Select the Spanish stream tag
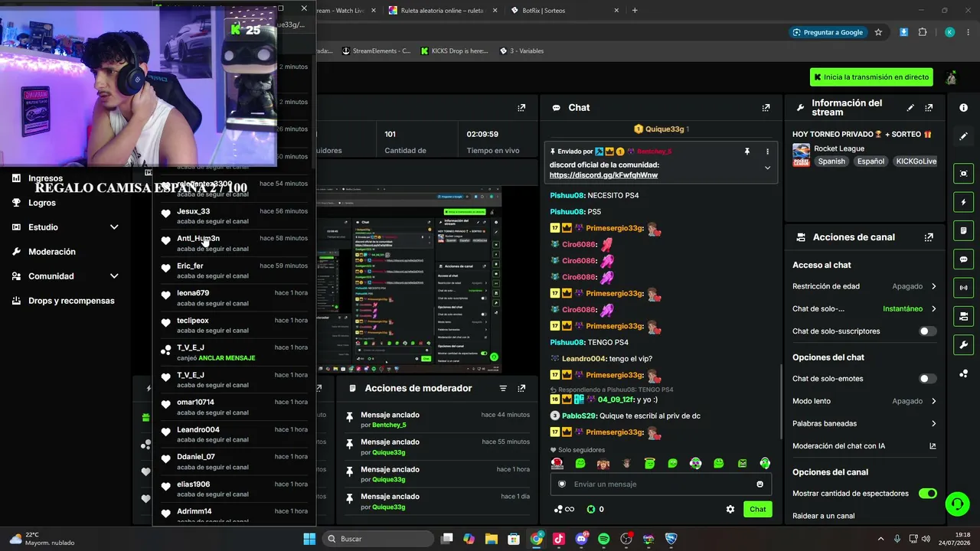Image resolution: width=980 pixels, height=551 pixels. point(831,161)
